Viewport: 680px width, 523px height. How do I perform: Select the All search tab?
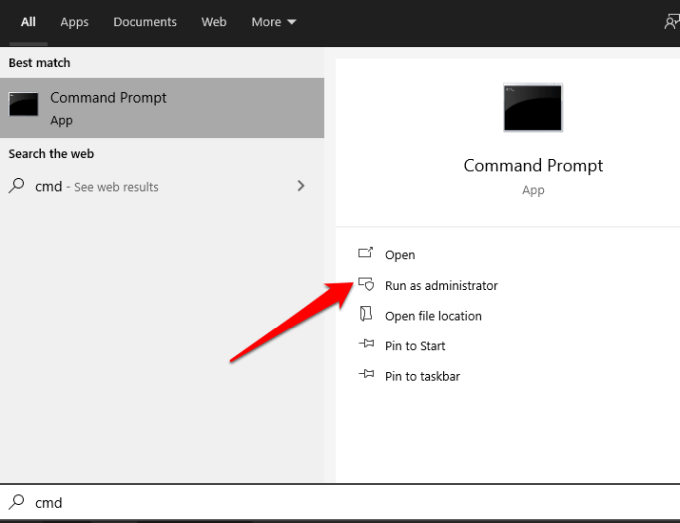[28, 22]
